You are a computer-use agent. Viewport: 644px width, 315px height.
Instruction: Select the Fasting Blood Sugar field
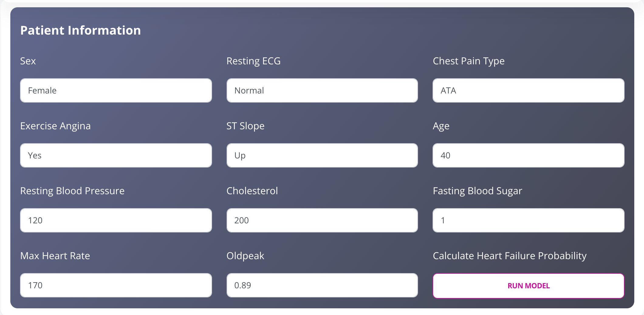[x=529, y=220]
